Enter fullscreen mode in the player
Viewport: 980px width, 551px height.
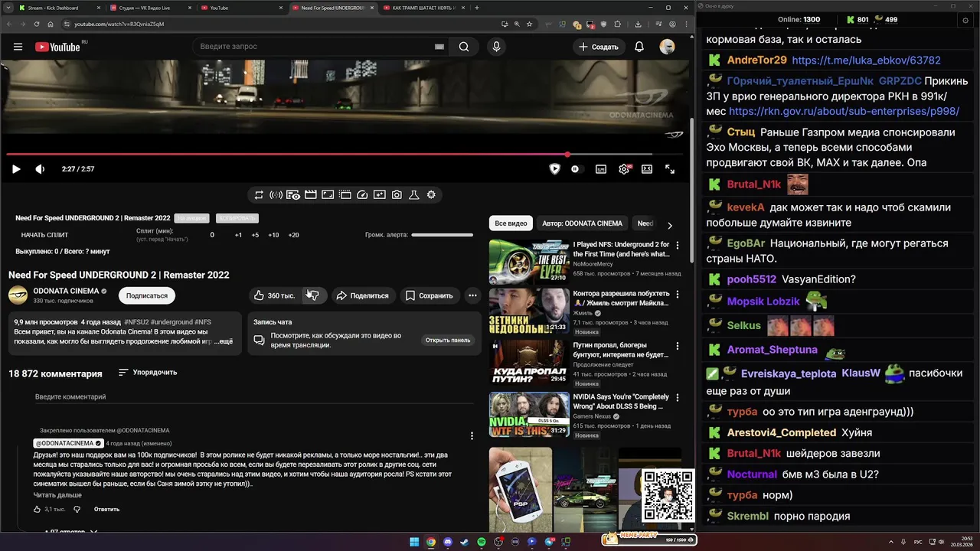[x=670, y=169]
